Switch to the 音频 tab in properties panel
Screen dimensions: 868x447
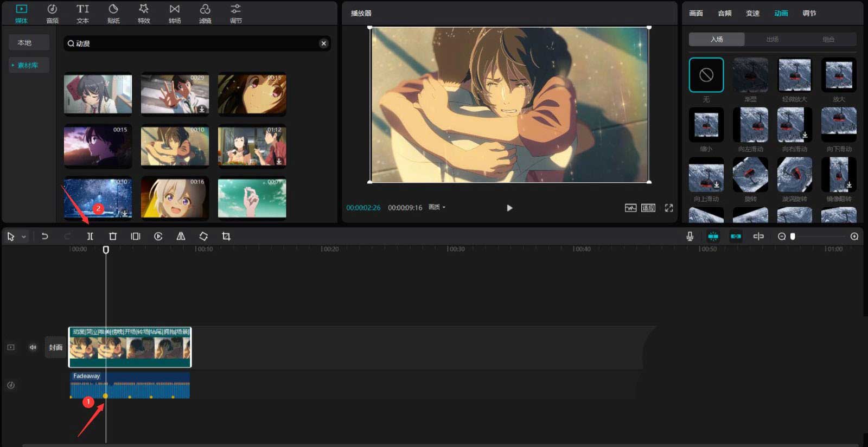tap(725, 13)
